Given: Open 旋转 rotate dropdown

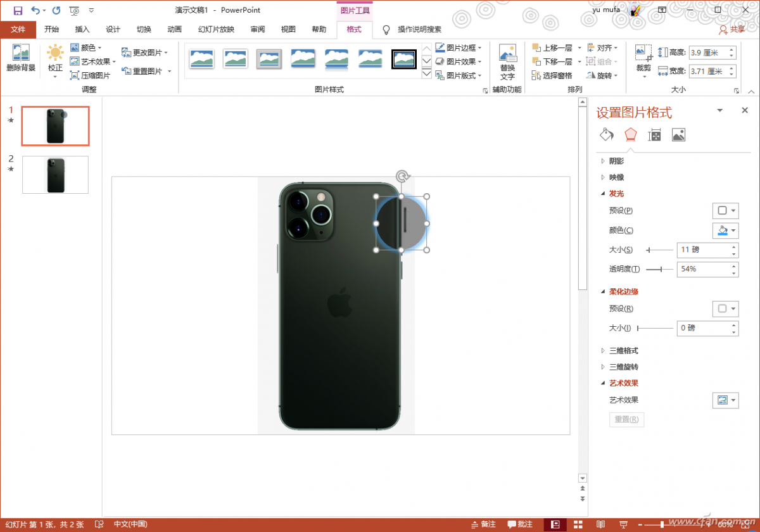Looking at the screenshot, I should (x=602, y=75).
